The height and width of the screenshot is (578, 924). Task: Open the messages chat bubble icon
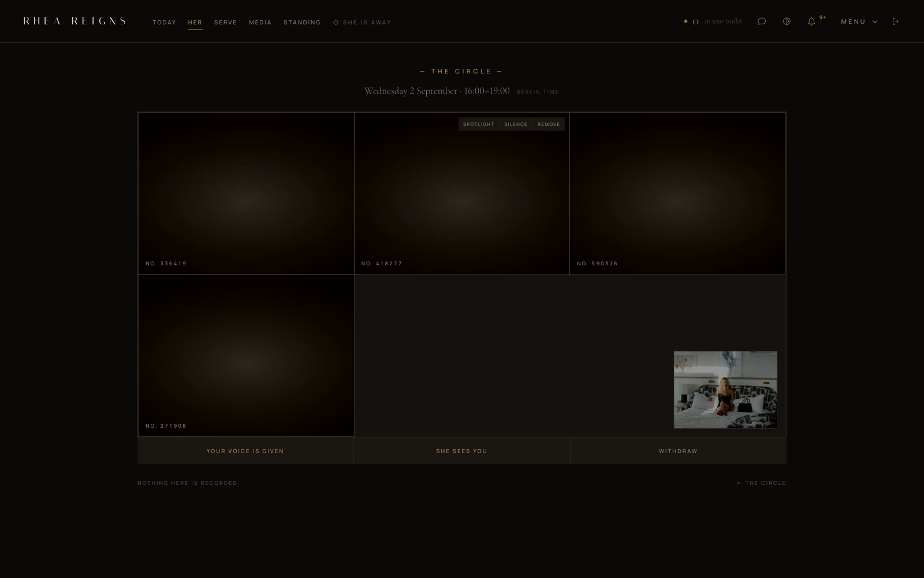[762, 21]
